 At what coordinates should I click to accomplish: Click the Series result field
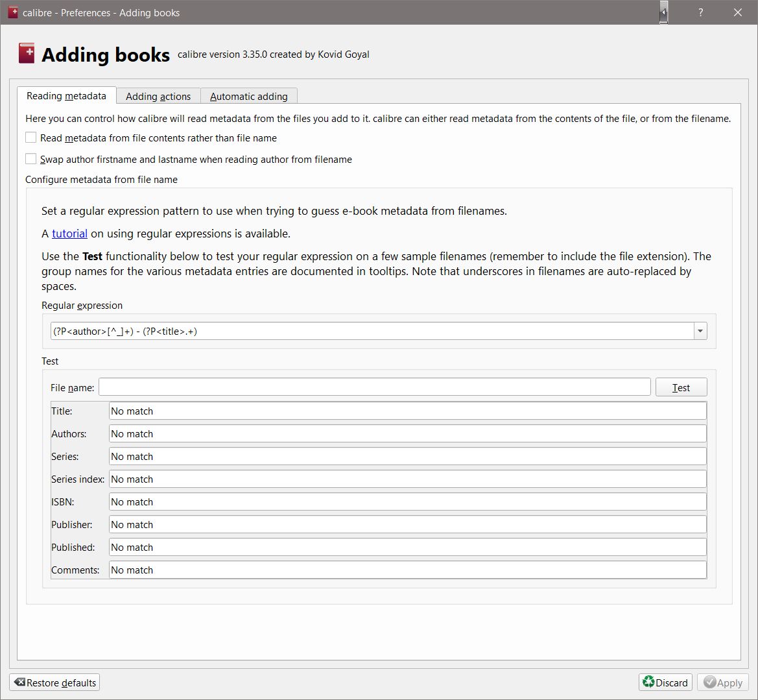pos(407,457)
